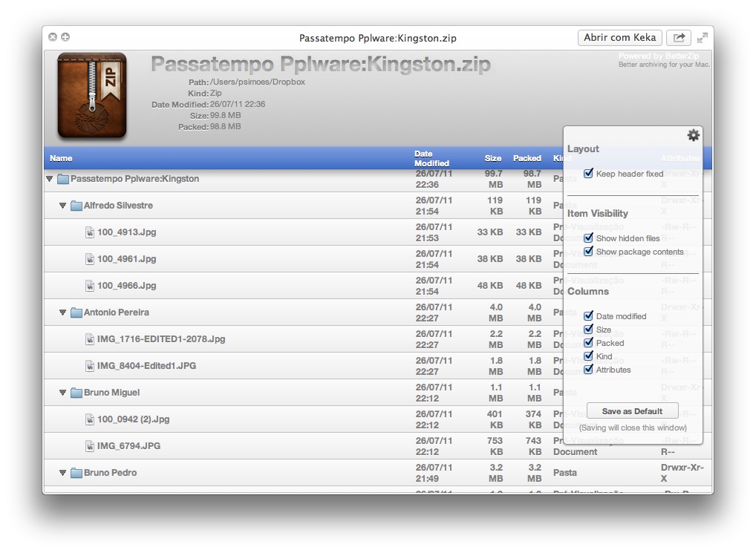The width and height of the screenshot is (756, 553).
Task: Sort by the Name column header
Action: coord(61,159)
